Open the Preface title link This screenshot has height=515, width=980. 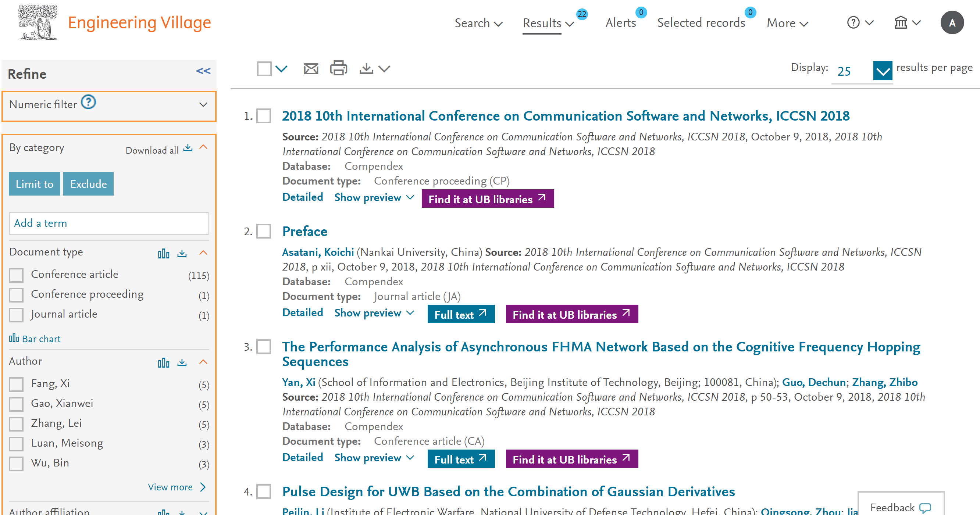pos(304,231)
